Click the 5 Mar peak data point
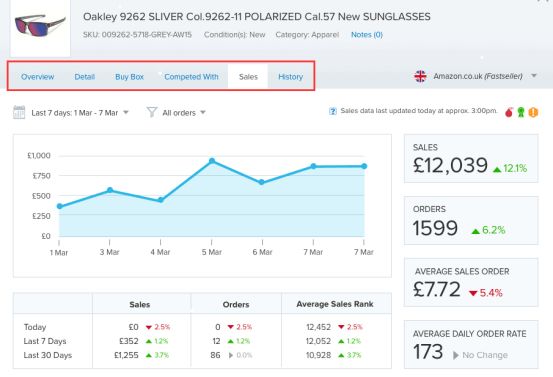The image size is (553, 377). 212,161
